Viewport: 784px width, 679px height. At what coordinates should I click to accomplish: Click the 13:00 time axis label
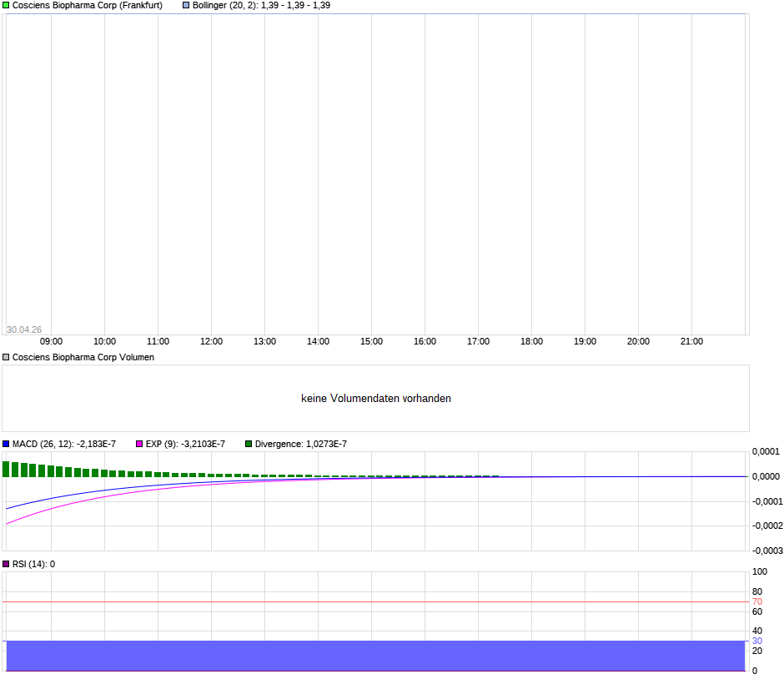coord(264,341)
